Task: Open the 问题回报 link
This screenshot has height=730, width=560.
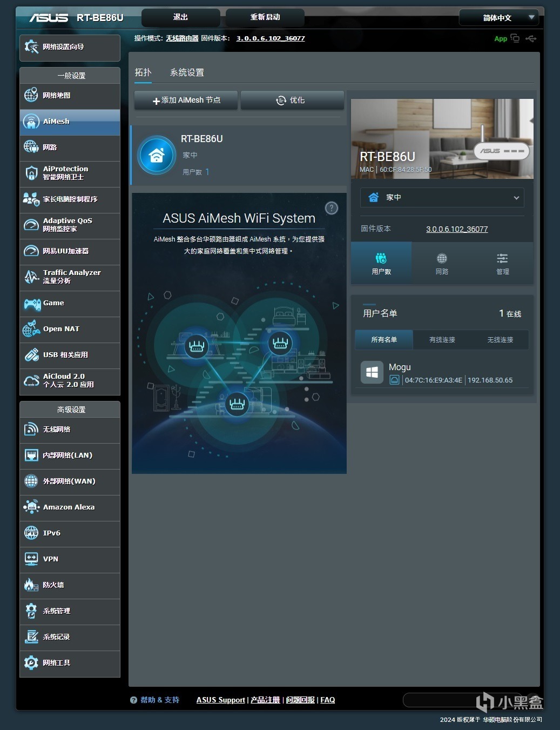Action: point(300,700)
